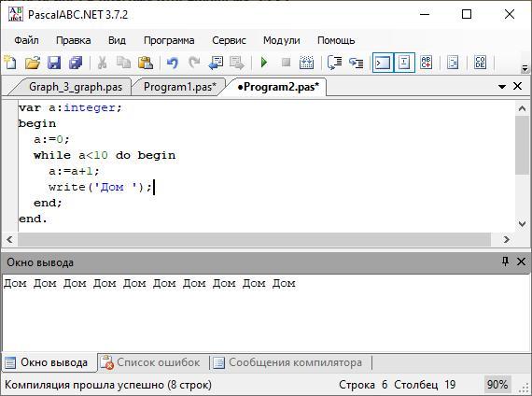
Task: Undo last edit with blue arrow icon
Action: [x=173, y=63]
